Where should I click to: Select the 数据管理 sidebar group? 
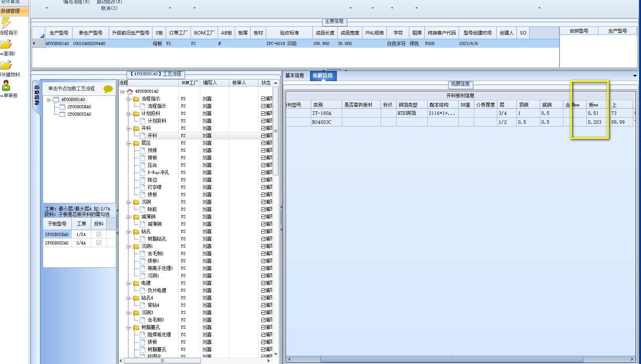click(14, 11)
